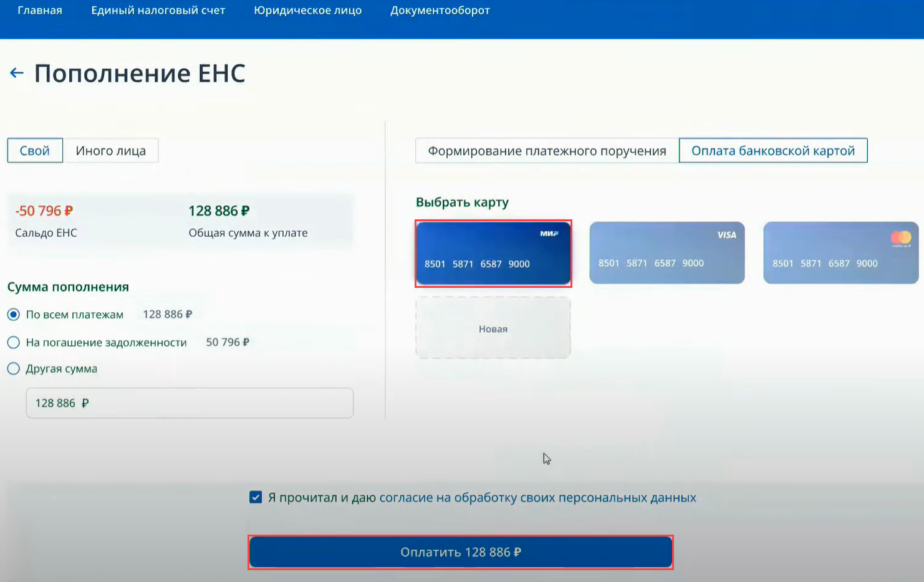Click the sum input field with 128 886 ₽
The image size is (924, 582).
tap(190, 403)
